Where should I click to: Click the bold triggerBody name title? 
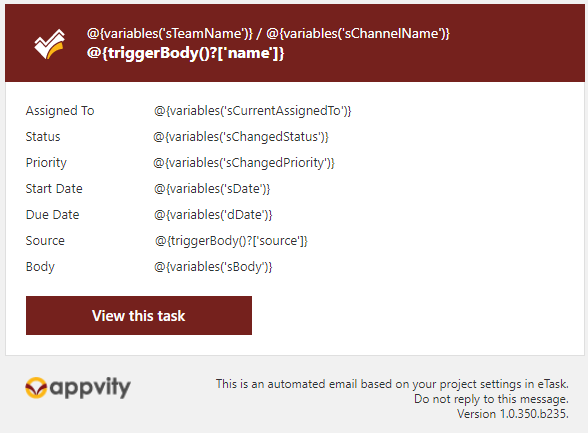click(185, 53)
